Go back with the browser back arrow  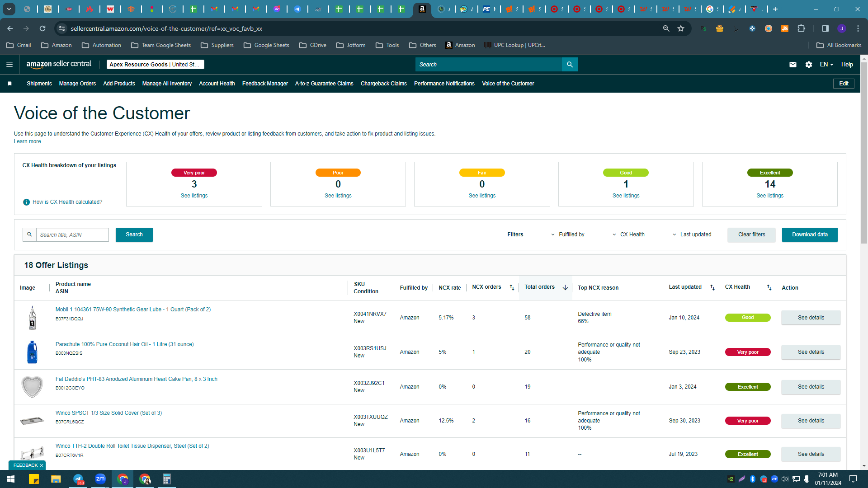(10, 28)
